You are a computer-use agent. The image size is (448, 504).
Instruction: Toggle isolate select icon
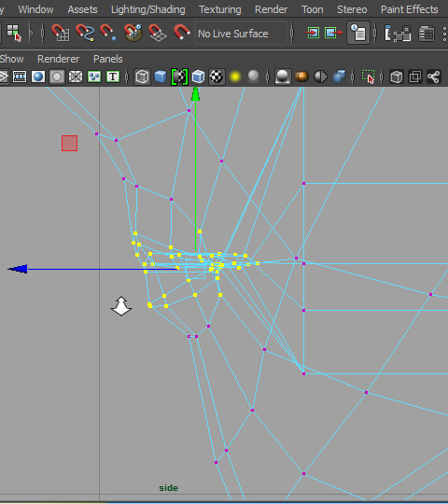click(368, 77)
